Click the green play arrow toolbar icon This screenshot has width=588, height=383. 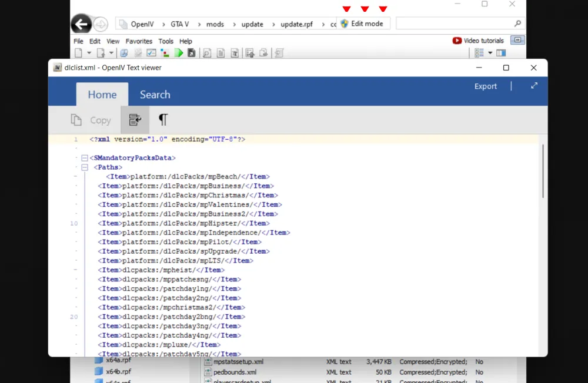(x=179, y=53)
